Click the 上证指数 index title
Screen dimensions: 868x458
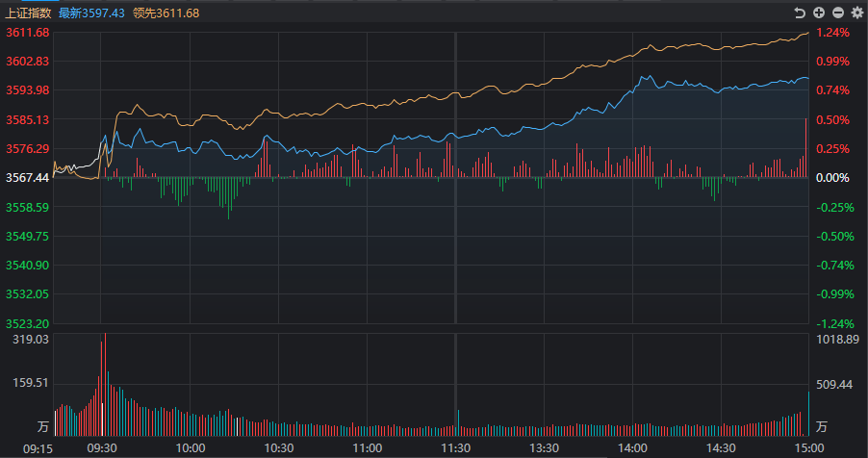28,13
